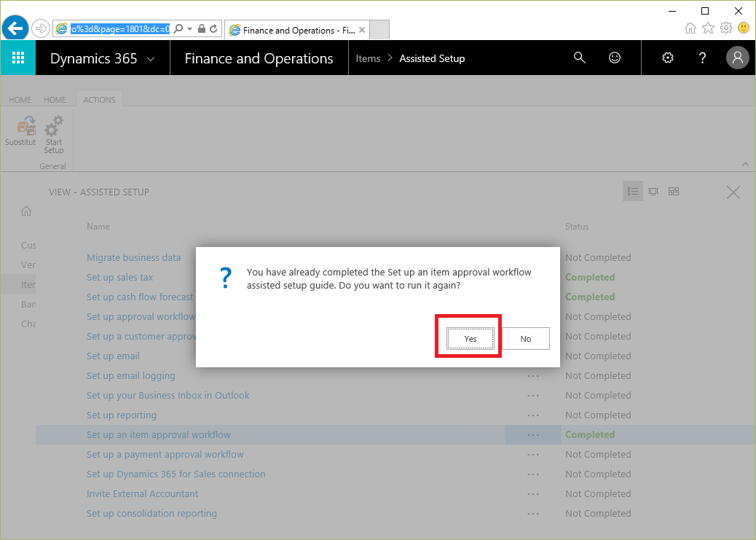This screenshot has width=756, height=540.
Task: Select the Finance and Operations browser tab
Action: point(296,30)
